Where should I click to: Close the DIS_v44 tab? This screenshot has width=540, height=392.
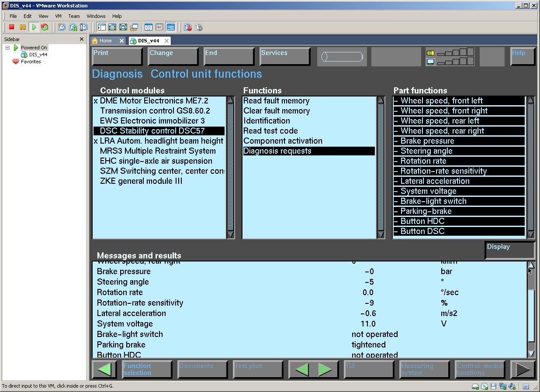[166, 41]
